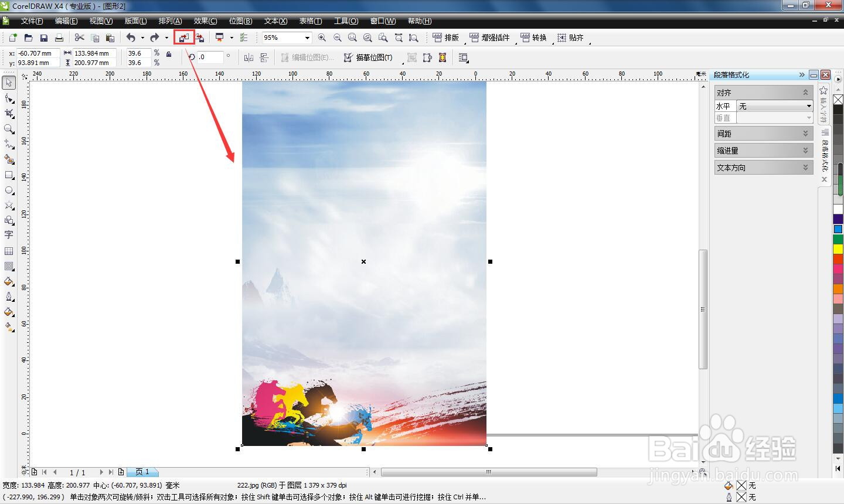Open the undo history dropdown arrow

pos(142,38)
